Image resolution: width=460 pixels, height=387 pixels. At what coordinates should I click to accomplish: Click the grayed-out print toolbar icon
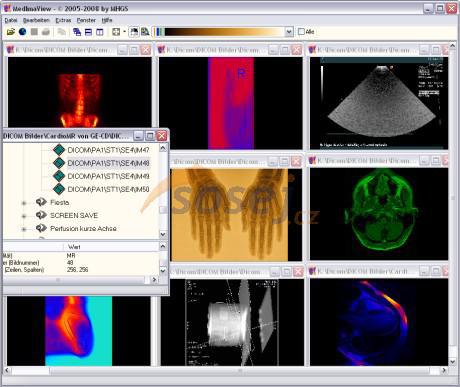point(46,32)
